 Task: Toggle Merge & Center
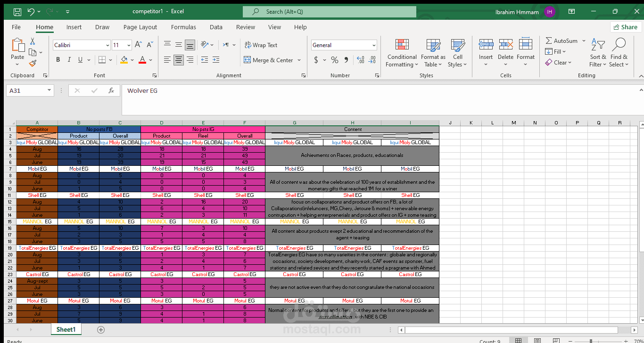point(268,60)
